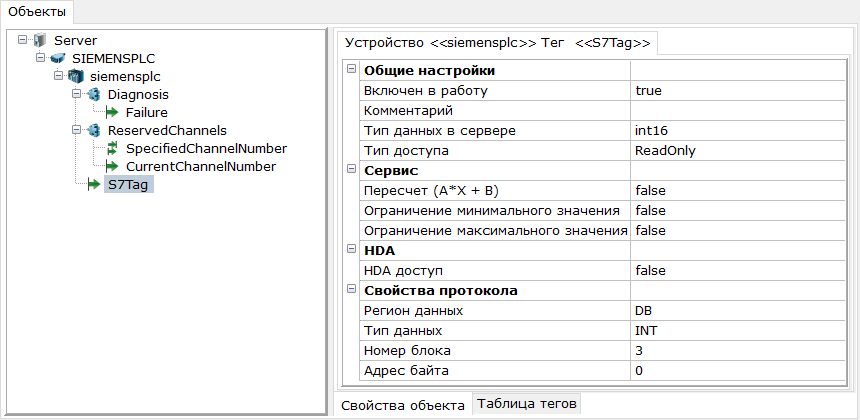This screenshot has width=860, height=420.
Task: Click the SpecifiedChannelNumber read-write tag icon
Action: [x=112, y=148]
